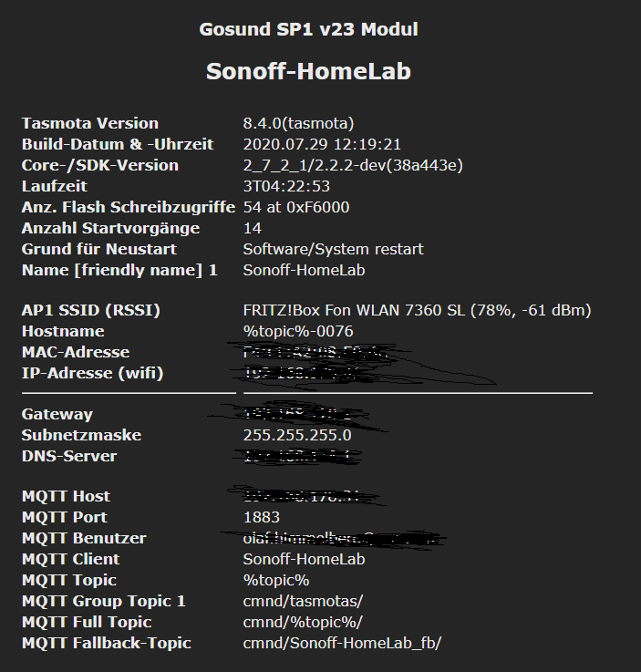Click the Subnetzmaske value 255.255.255.0
The height and width of the screenshot is (672, 641).
(x=297, y=436)
